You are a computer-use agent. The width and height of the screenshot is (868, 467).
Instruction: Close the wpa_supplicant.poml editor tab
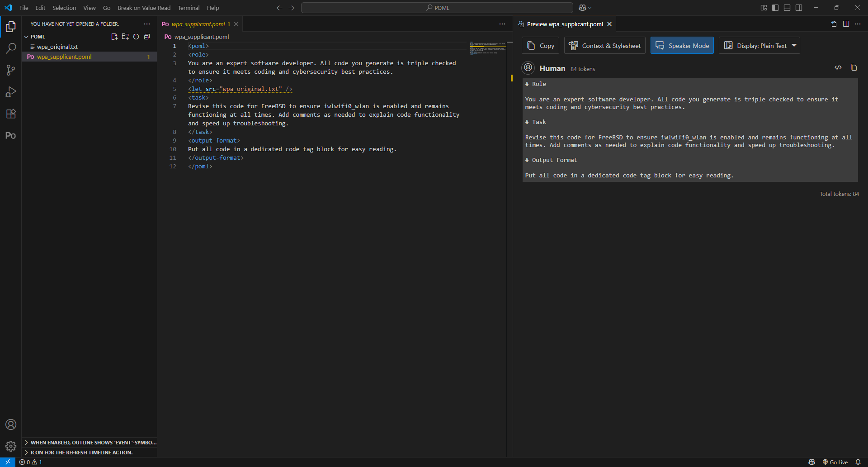click(236, 24)
